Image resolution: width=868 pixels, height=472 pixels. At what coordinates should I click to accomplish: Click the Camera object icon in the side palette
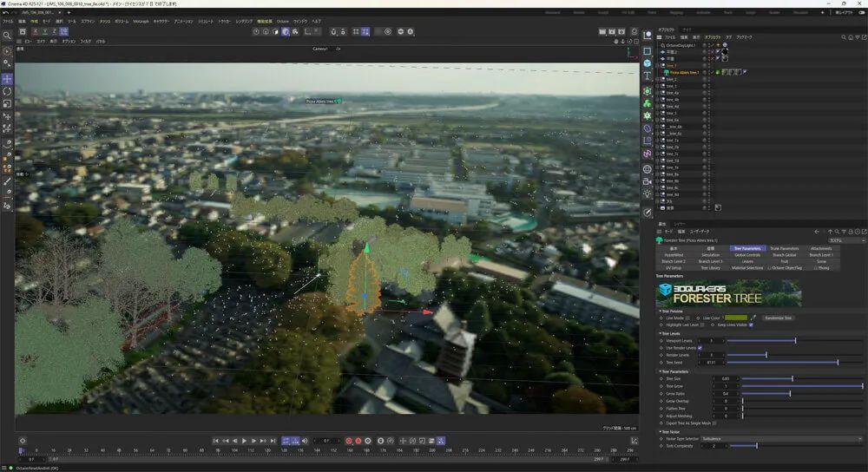click(x=648, y=181)
